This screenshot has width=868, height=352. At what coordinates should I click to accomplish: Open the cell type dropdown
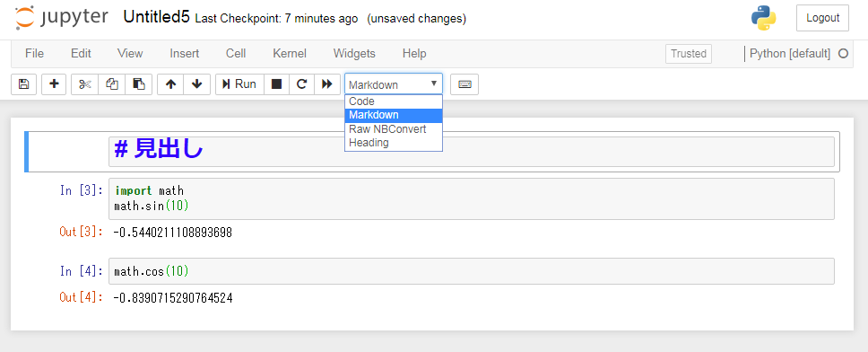[x=394, y=84]
